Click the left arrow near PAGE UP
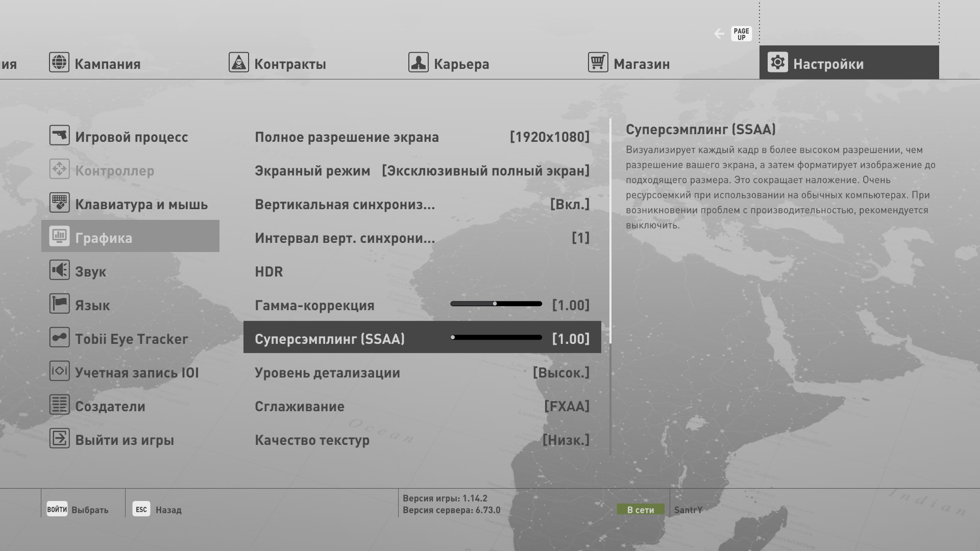980x551 pixels. point(719,34)
